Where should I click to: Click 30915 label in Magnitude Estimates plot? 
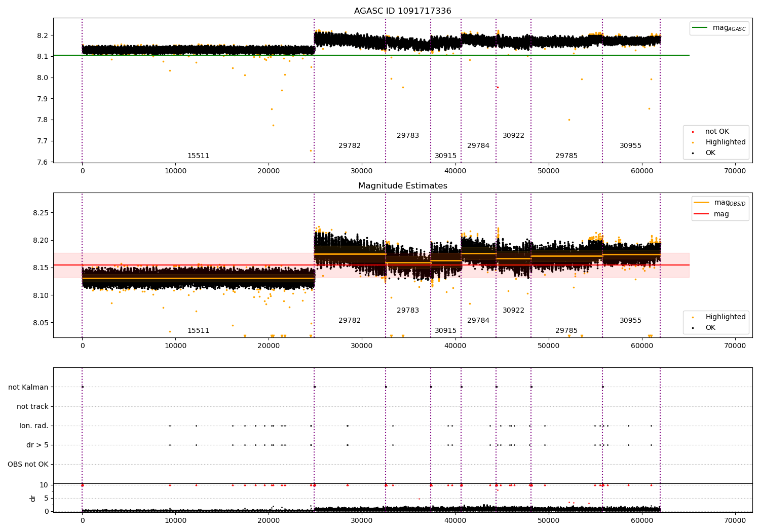coord(445,330)
